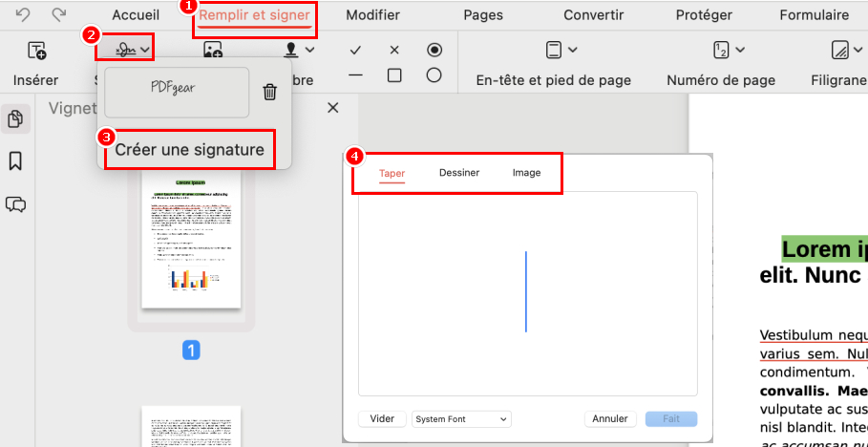Open the bookmarks sidebar icon
Image resolution: width=868 pixels, height=447 pixels.
tap(15, 161)
